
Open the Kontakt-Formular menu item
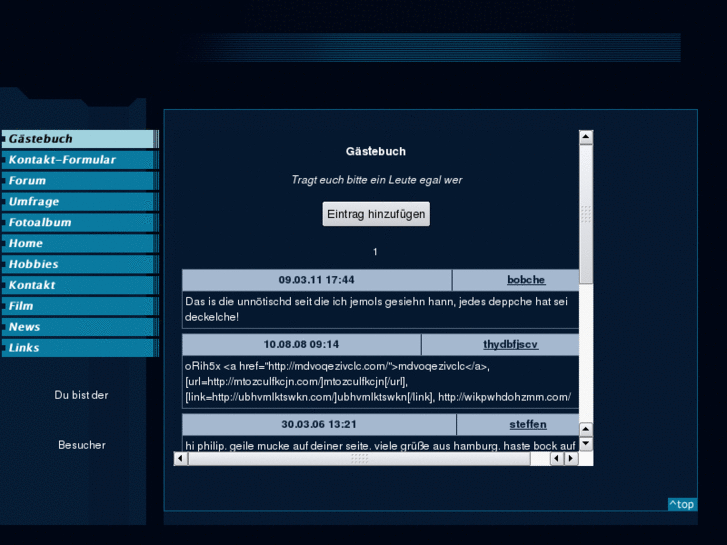tap(80, 160)
